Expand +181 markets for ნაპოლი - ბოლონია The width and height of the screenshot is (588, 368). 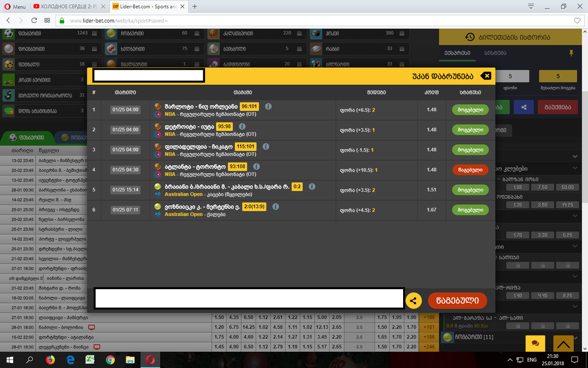coord(428,327)
